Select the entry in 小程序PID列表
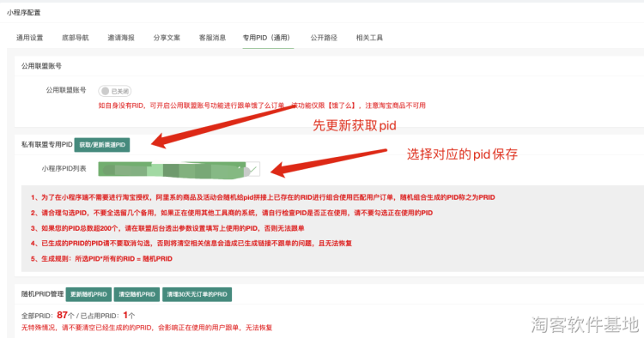This screenshot has height=338, width=644. (x=179, y=169)
